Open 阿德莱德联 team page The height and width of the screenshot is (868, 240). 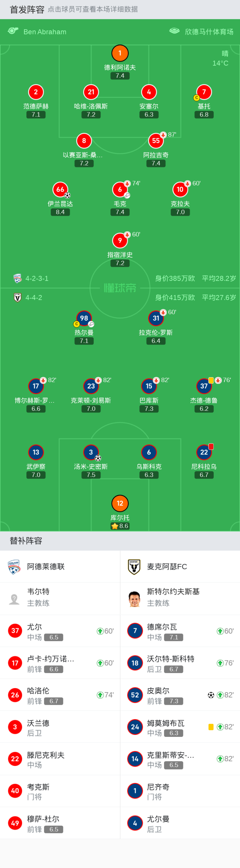pos(46,566)
